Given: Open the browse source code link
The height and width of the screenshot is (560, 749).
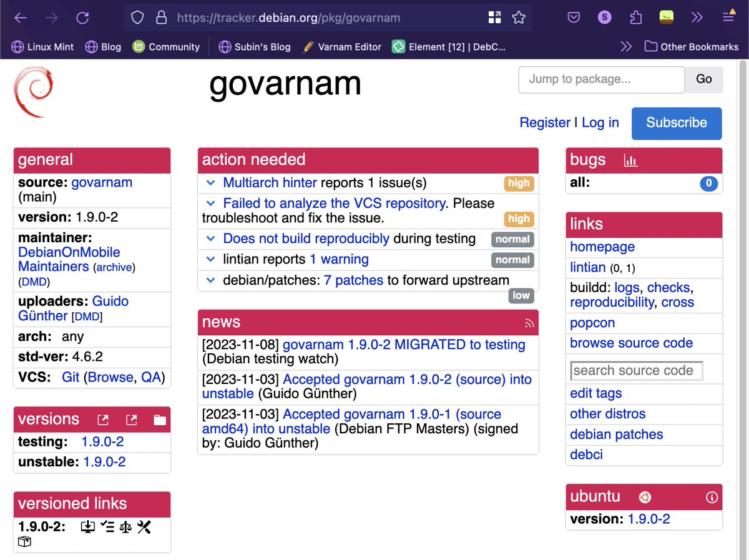Looking at the screenshot, I should [x=631, y=343].
